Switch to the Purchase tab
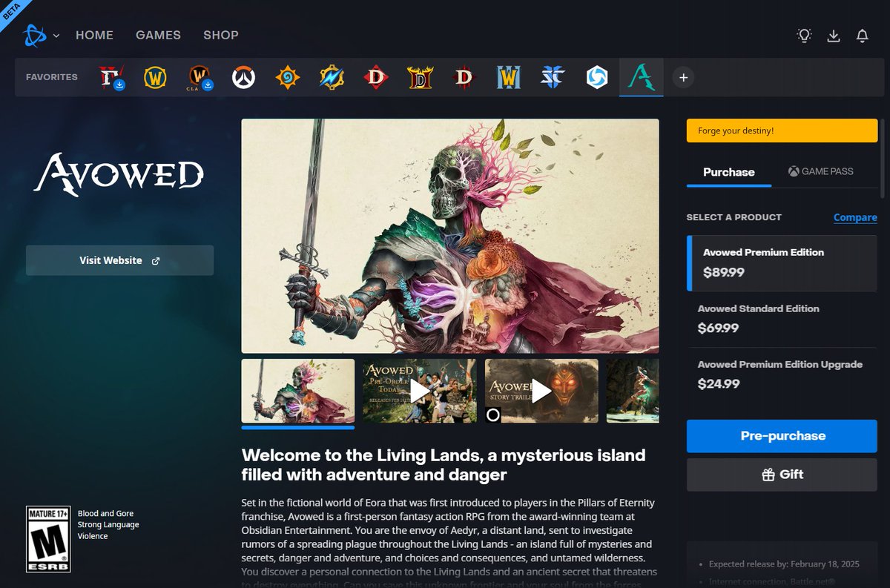 tap(729, 172)
